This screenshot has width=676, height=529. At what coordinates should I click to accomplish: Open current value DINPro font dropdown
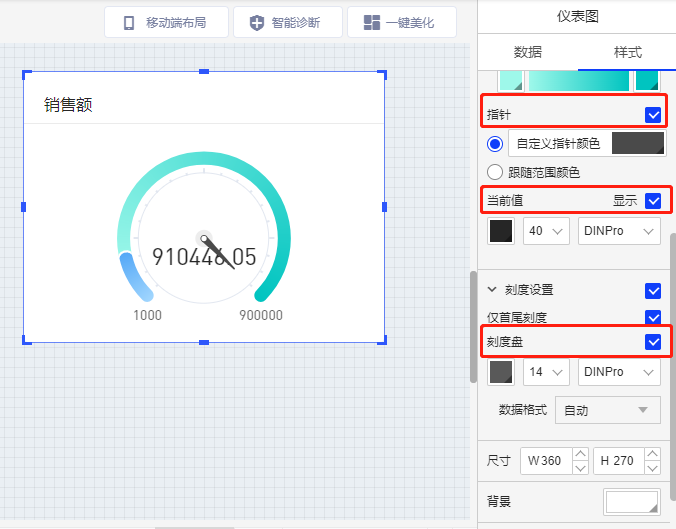619,231
